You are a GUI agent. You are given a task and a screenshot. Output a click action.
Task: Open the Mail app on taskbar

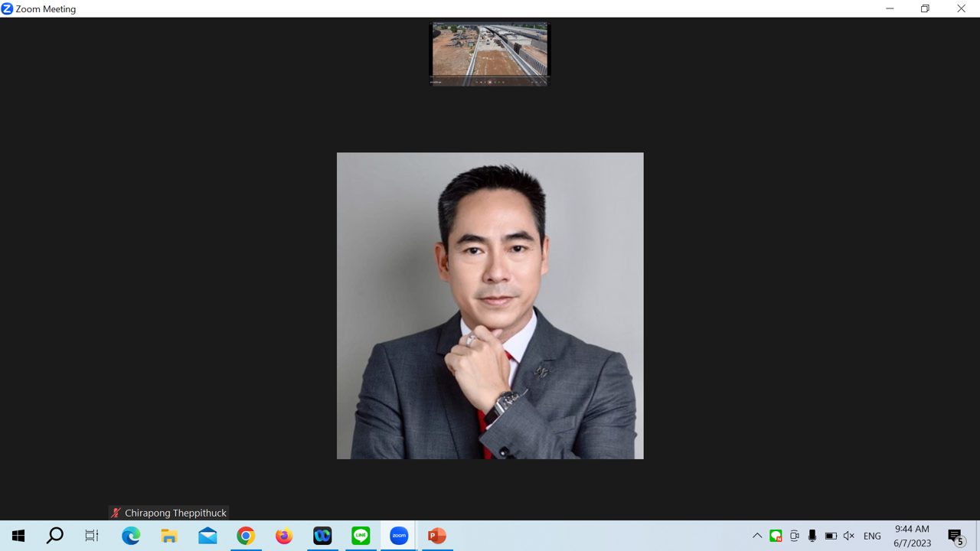[207, 536]
